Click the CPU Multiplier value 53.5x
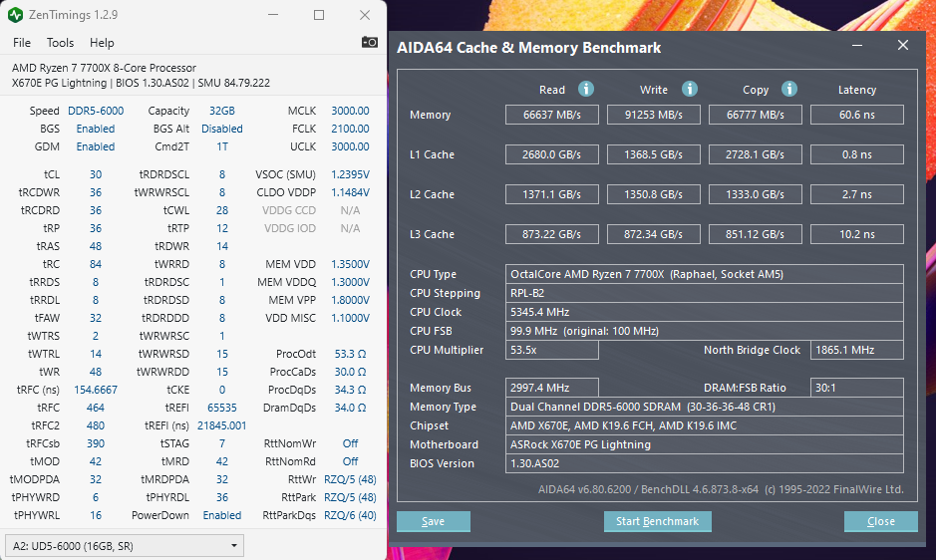 (x=552, y=350)
